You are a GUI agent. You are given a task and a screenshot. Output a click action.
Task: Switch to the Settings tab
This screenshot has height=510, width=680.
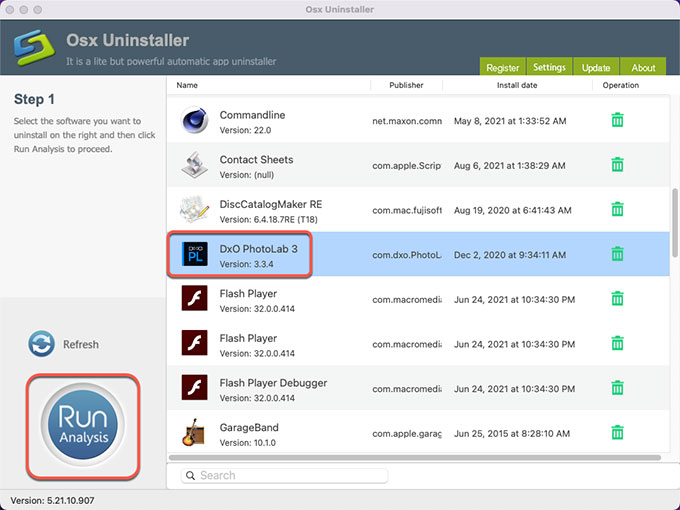[x=549, y=68]
